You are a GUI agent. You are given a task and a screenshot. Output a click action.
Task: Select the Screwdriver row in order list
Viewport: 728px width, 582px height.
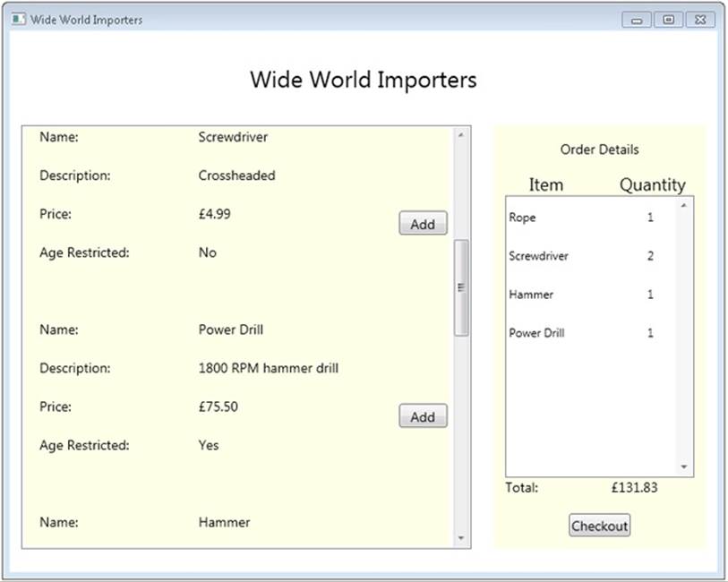pyautogui.click(x=591, y=256)
